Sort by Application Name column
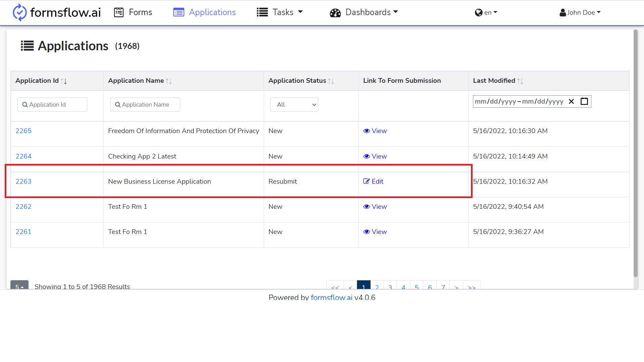The image size is (644, 362). tap(169, 81)
